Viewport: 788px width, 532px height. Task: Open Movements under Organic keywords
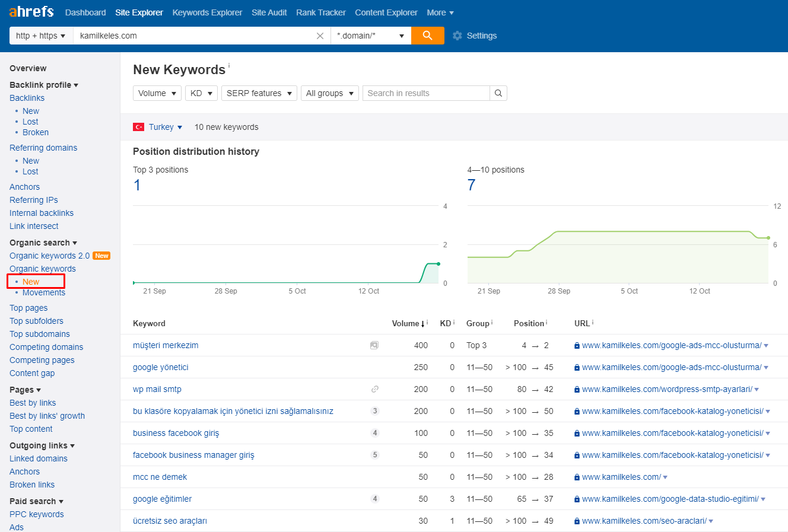tap(44, 292)
